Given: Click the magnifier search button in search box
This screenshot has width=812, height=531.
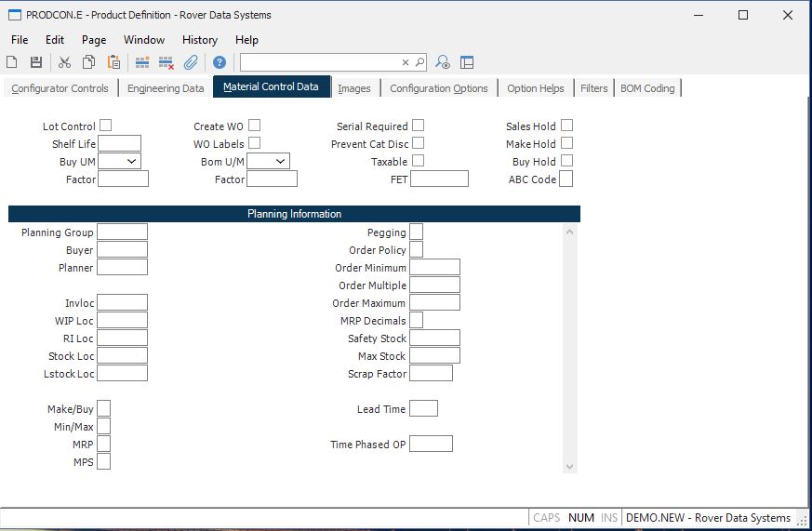Looking at the screenshot, I should coord(419,62).
